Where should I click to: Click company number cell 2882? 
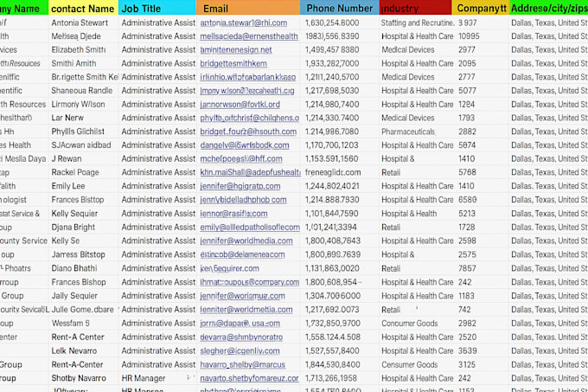pyautogui.click(x=467, y=132)
